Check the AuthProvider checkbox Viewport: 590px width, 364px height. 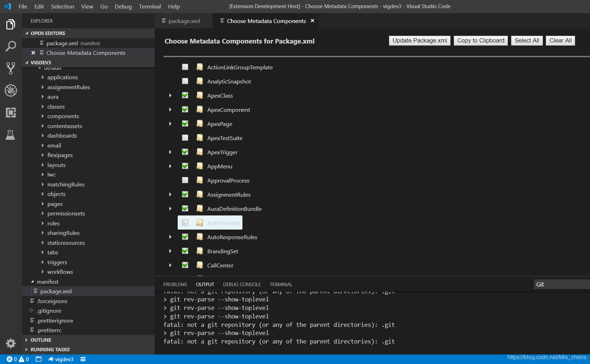[x=185, y=223]
